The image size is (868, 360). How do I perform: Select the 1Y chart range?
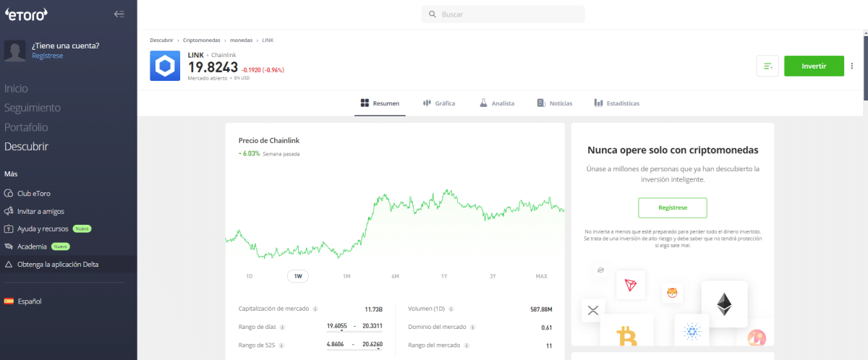tap(443, 276)
